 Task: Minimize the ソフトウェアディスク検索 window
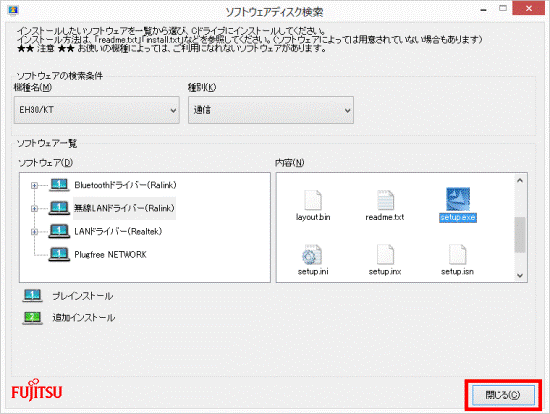pos(483,9)
